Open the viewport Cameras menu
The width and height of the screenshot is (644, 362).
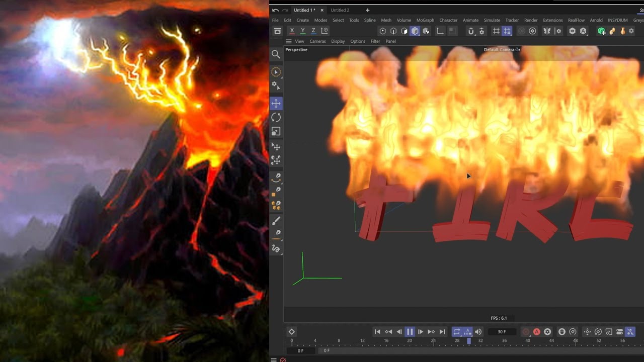pyautogui.click(x=317, y=41)
